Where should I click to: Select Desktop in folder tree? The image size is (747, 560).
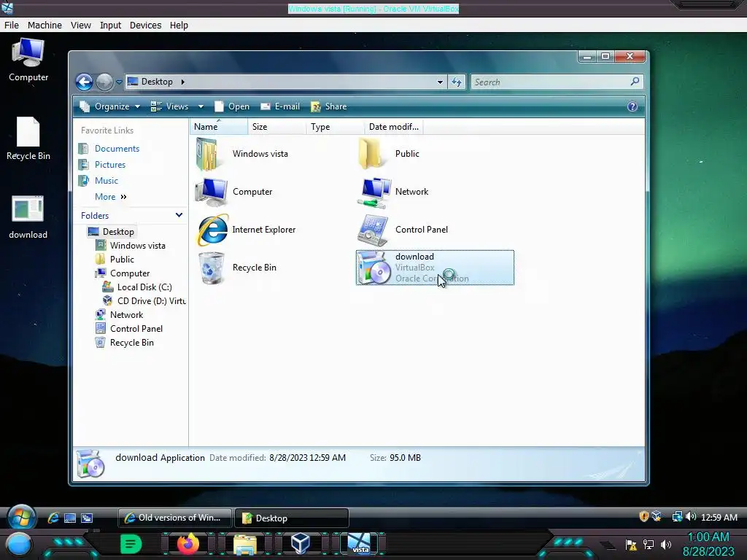tap(112, 232)
